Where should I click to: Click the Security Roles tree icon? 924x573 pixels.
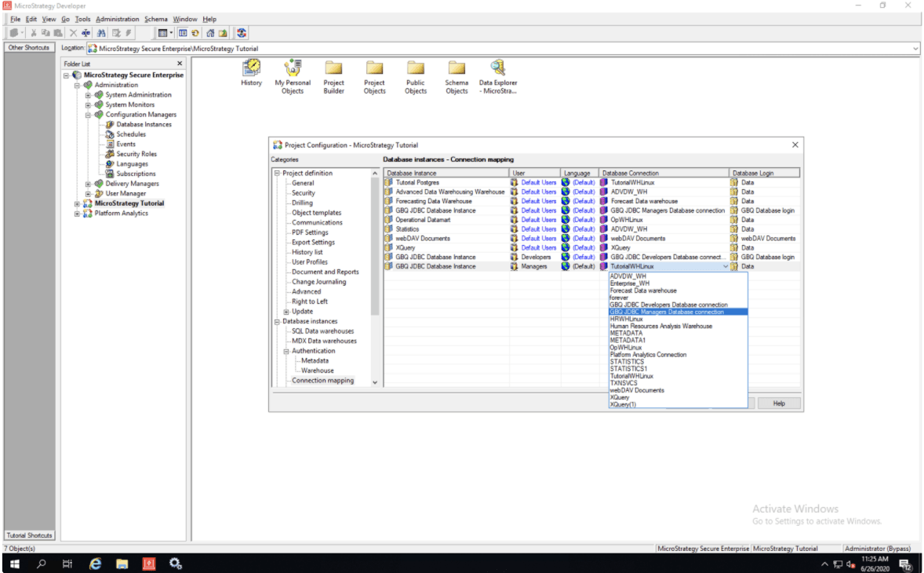click(x=110, y=154)
